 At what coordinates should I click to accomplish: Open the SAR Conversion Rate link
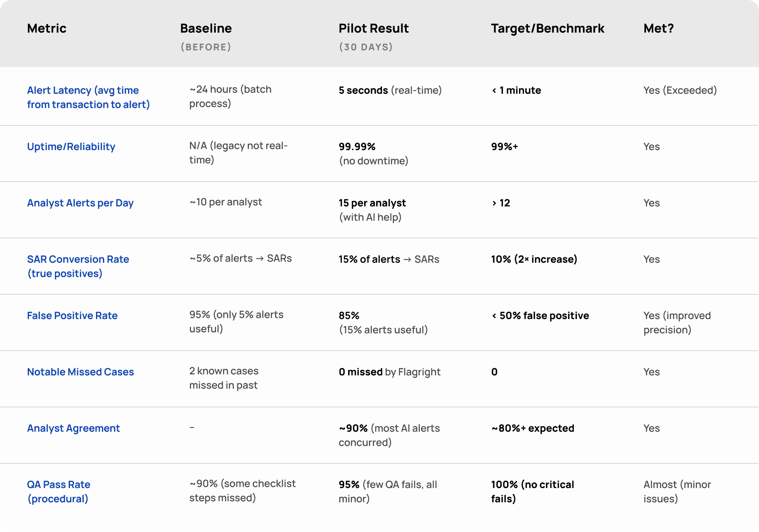pos(78,266)
